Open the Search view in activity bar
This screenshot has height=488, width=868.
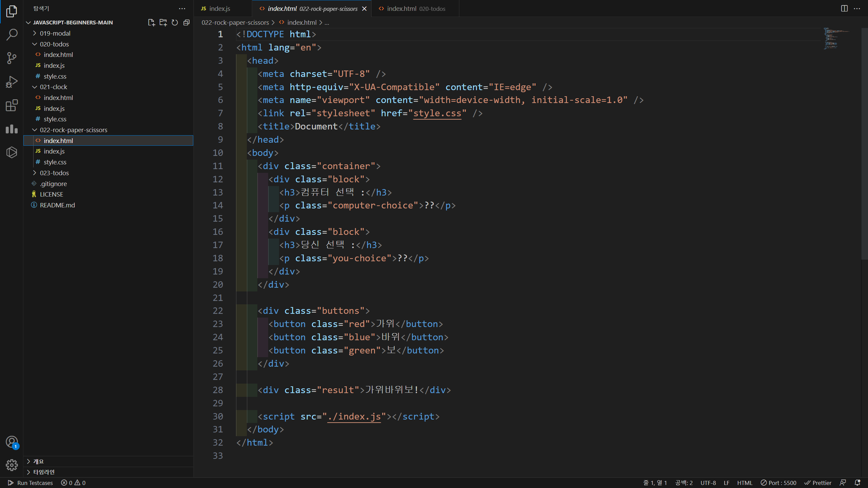point(12,35)
